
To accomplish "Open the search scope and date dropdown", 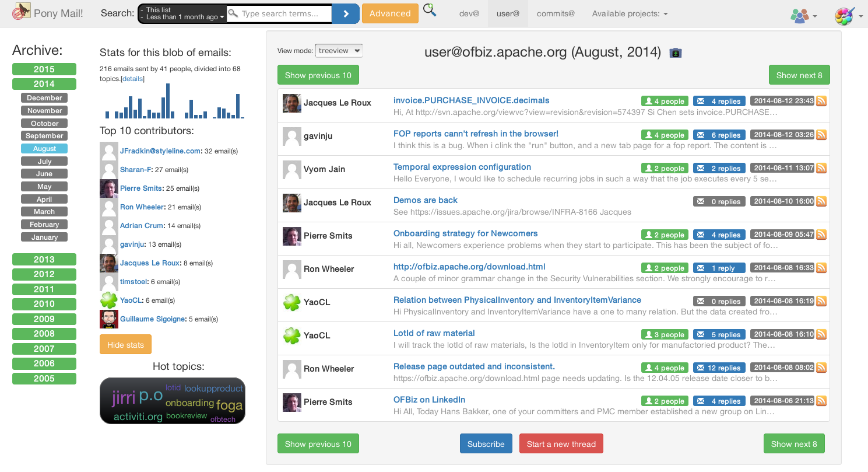I will [182, 13].
